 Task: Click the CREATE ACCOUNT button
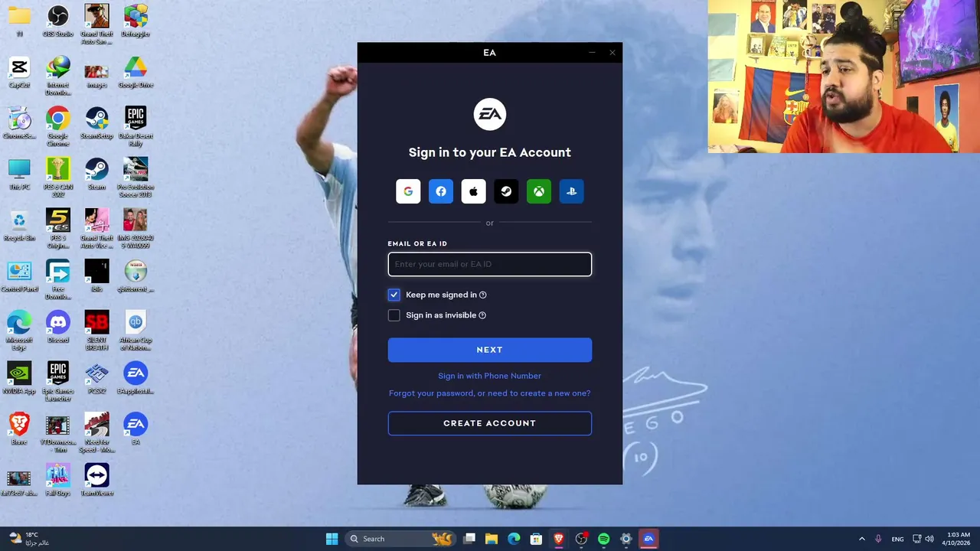click(490, 423)
